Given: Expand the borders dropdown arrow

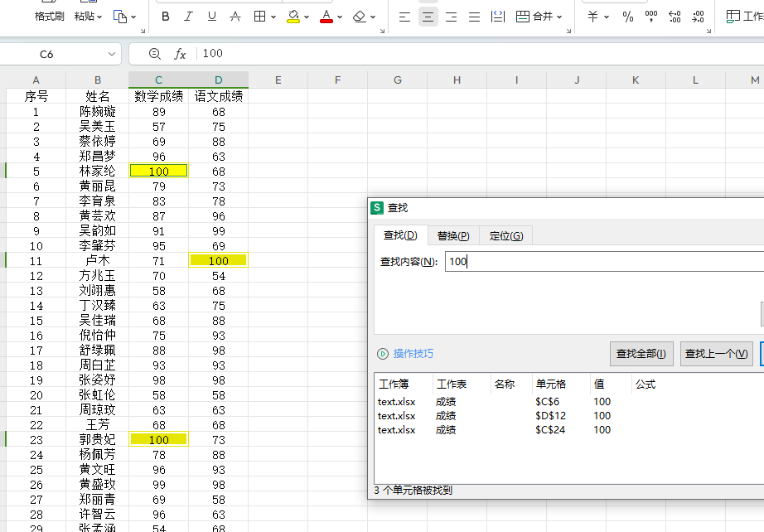Looking at the screenshot, I should tap(273, 17).
